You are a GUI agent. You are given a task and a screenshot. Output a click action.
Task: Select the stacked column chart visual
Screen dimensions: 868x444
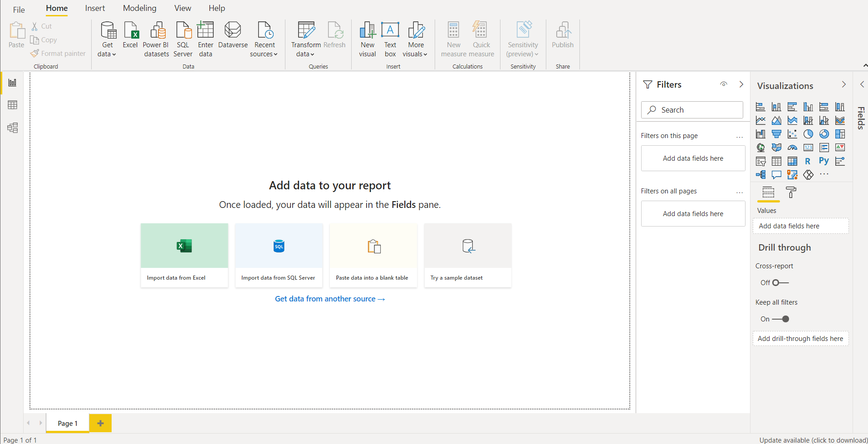click(x=776, y=107)
